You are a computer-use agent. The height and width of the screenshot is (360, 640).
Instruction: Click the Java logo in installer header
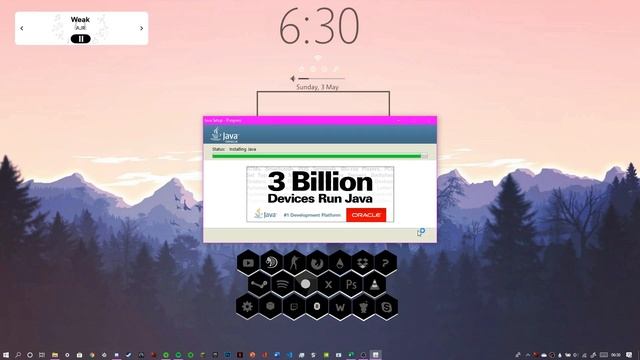pyautogui.click(x=225, y=135)
